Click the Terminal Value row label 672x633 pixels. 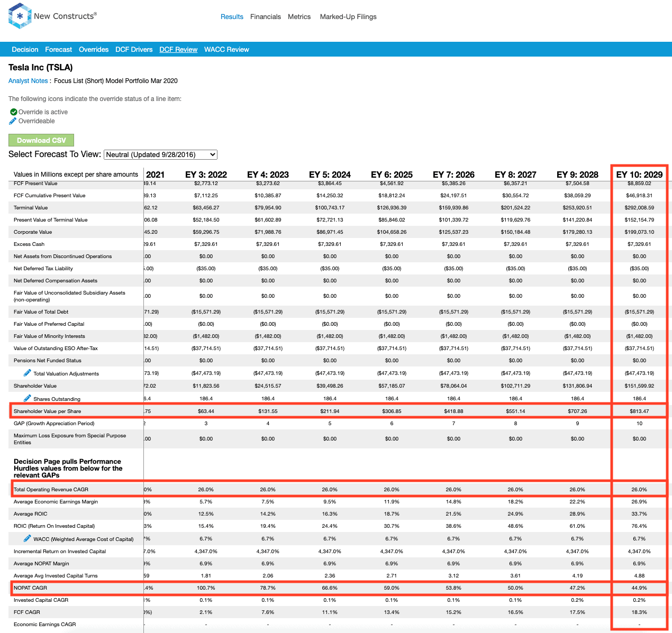[31, 208]
